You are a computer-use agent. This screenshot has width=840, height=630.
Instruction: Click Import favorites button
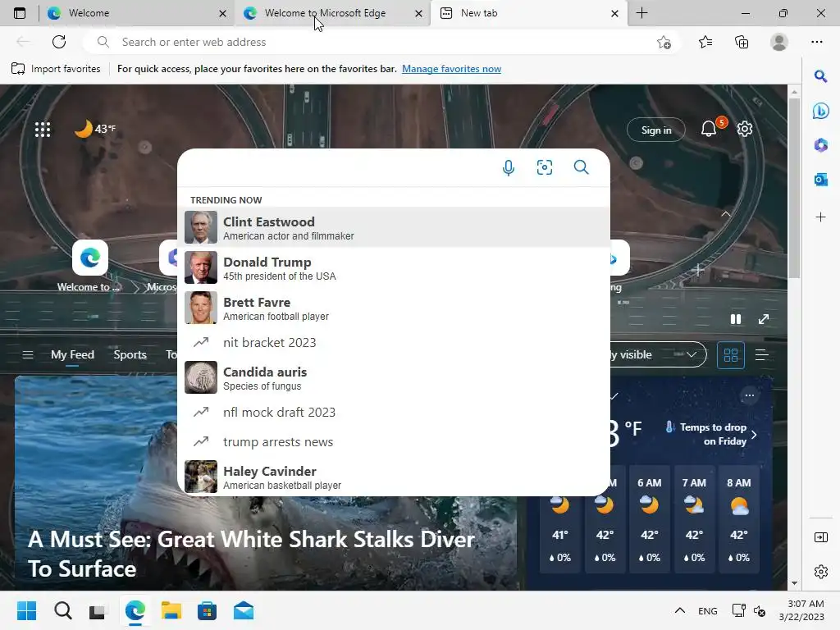tap(56, 69)
